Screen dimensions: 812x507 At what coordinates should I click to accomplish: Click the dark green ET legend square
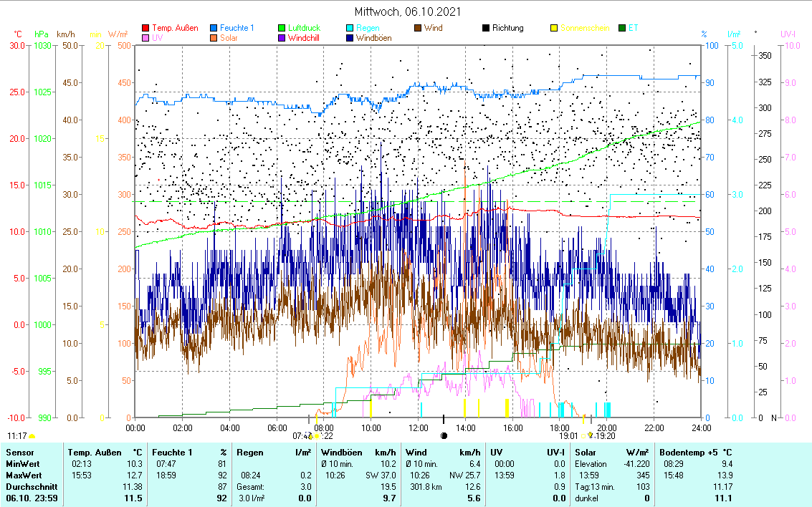621,29
